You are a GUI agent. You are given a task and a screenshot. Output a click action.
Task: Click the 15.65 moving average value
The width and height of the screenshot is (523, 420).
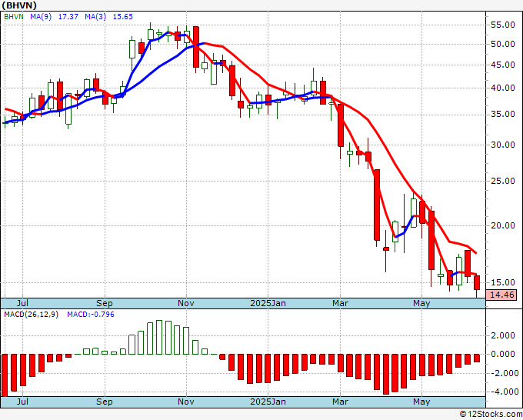pyautogui.click(x=123, y=17)
